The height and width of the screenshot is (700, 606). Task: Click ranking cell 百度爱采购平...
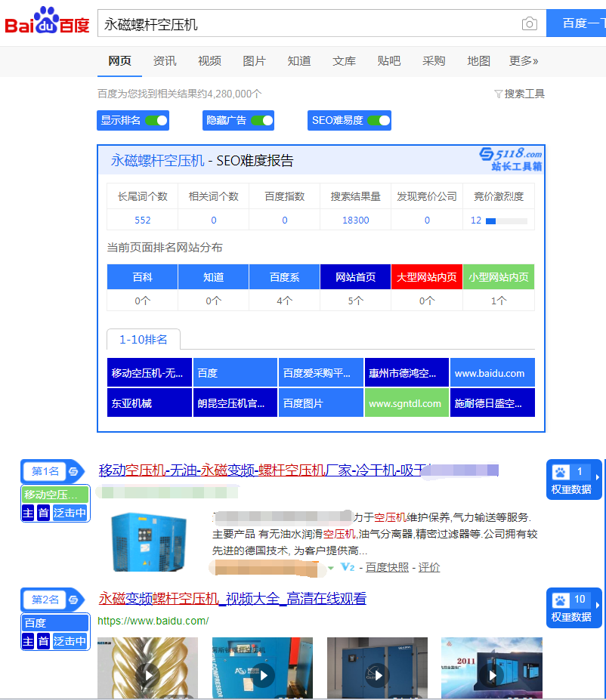320,373
